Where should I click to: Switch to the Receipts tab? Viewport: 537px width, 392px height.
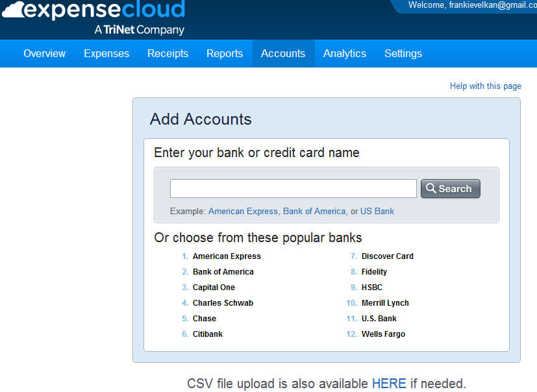click(168, 53)
